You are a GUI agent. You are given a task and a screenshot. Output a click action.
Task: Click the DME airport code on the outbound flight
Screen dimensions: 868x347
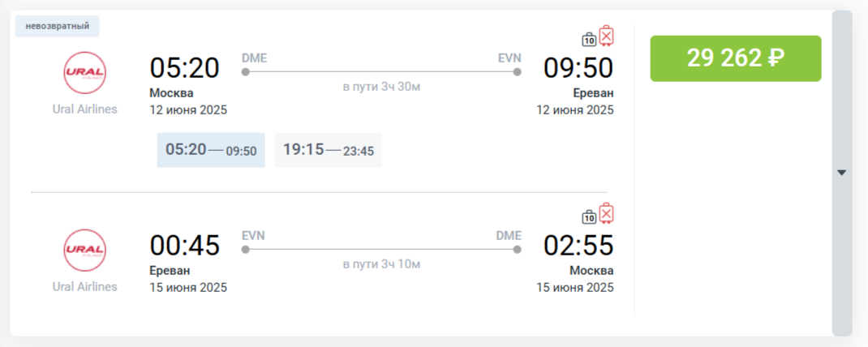click(254, 58)
